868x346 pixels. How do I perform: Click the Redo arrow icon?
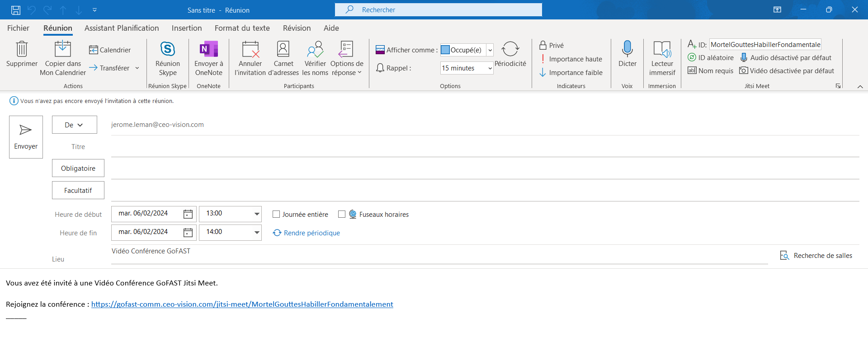click(x=47, y=10)
